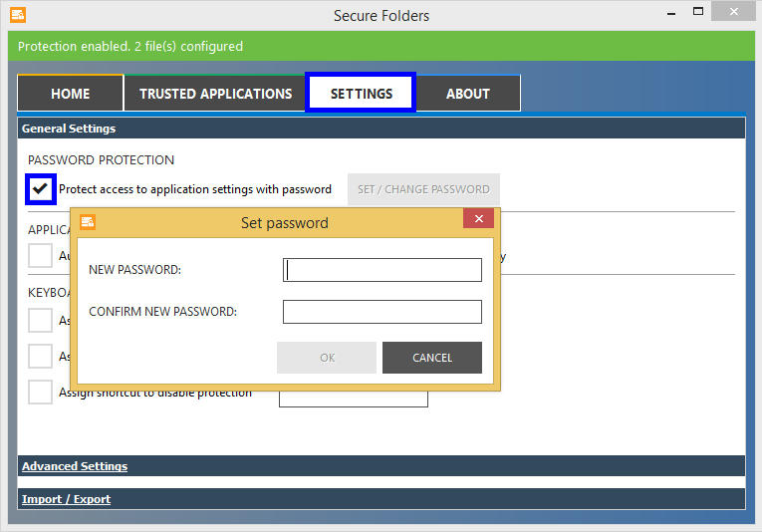762x532 pixels.
Task: Click the Set password dialog app icon
Action: pos(88,222)
